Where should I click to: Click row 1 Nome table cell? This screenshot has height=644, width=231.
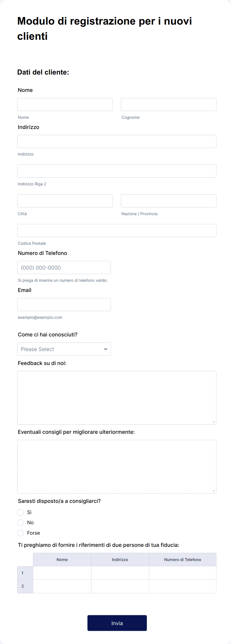tap(62, 573)
